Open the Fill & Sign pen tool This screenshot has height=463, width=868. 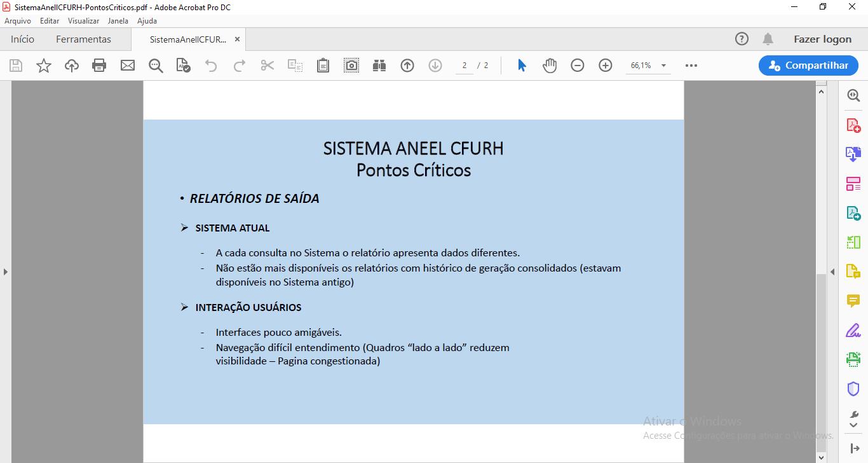(853, 330)
